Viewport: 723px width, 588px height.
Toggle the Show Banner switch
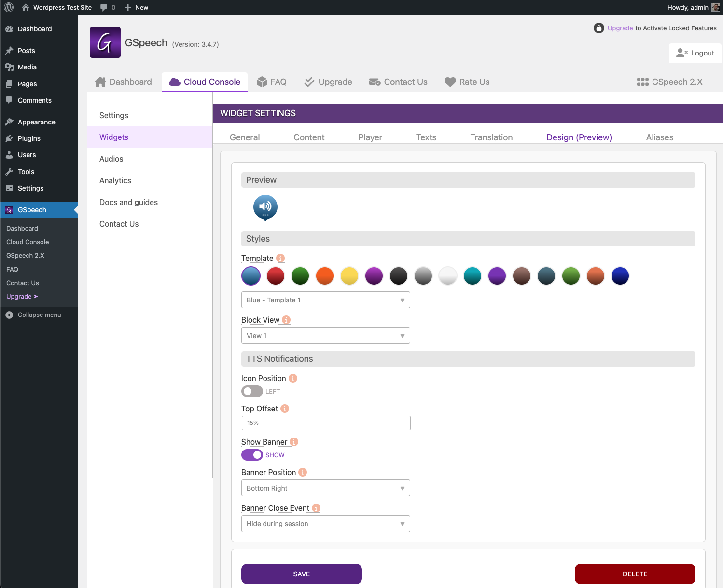[252, 455]
